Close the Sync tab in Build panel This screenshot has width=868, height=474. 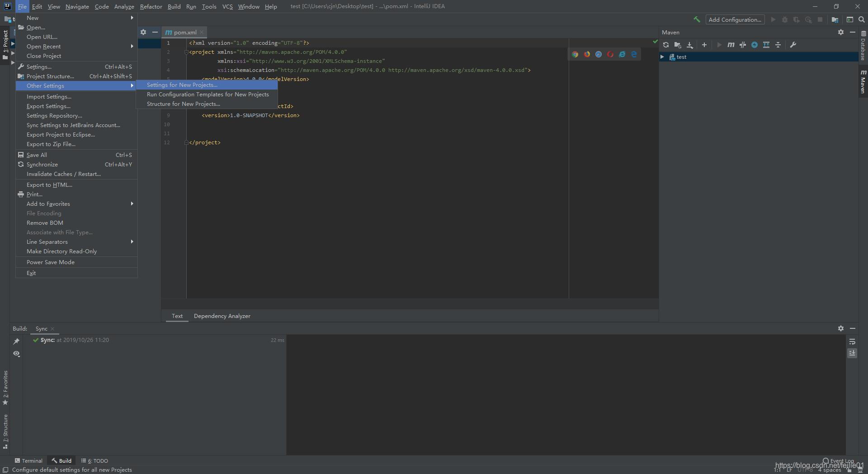click(x=52, y=329)
